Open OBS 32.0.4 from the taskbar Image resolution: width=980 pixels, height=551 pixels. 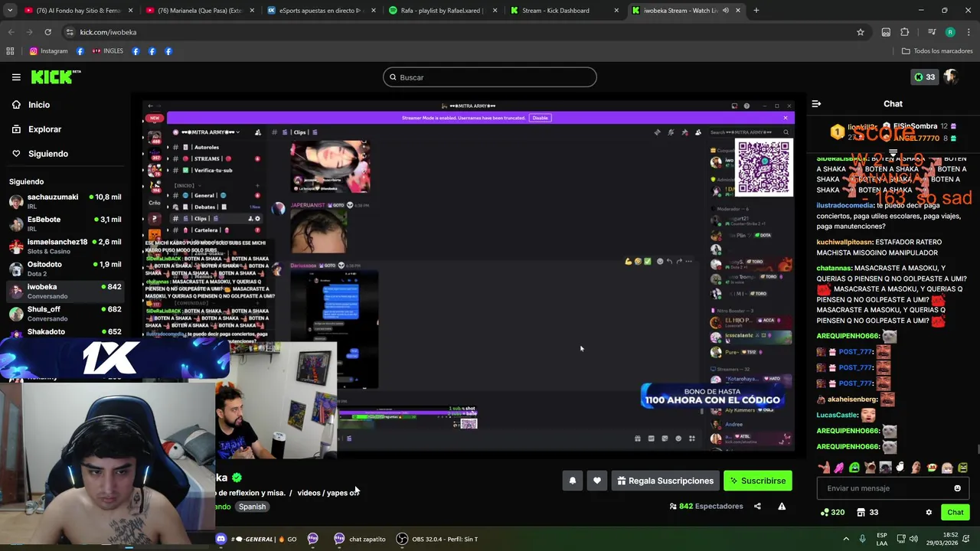(437, 539)
